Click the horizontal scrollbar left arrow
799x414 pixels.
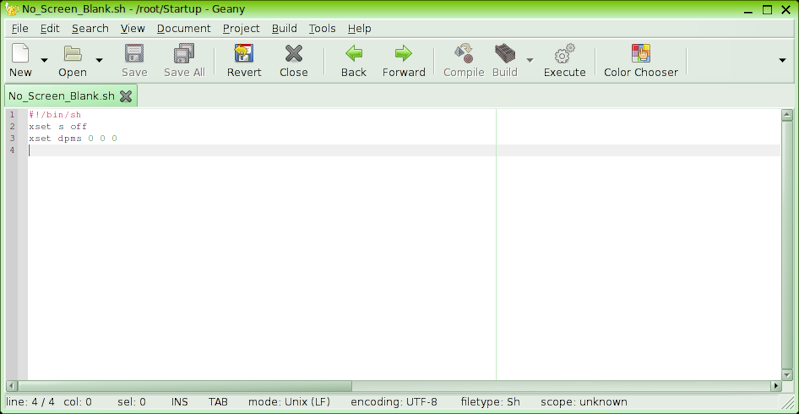tap(11, 386)
